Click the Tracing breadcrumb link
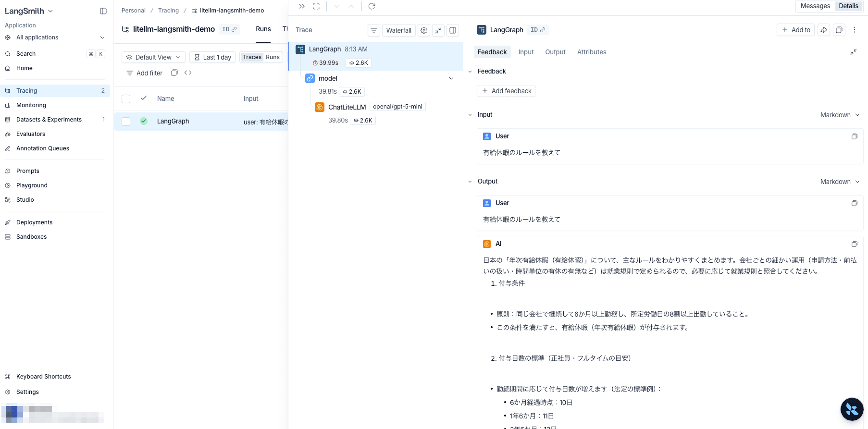The width and height of the screenshot is (868, 429). tap(168, 11)
